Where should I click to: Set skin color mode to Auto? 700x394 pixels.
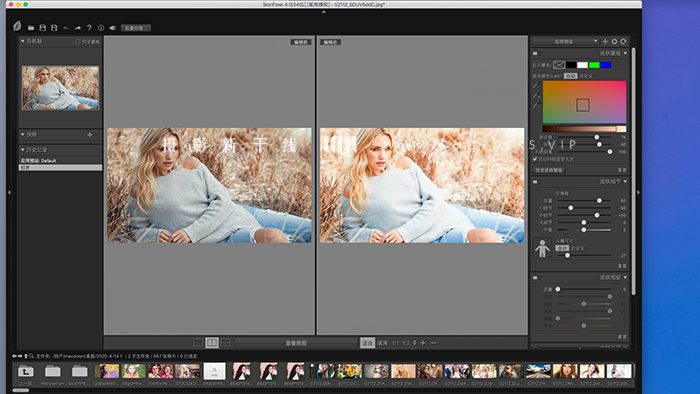pos(571,76)
